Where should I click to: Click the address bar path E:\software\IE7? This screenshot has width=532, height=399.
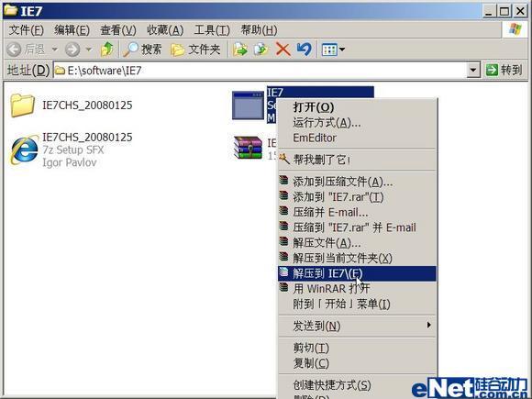[x=105, y=71]
